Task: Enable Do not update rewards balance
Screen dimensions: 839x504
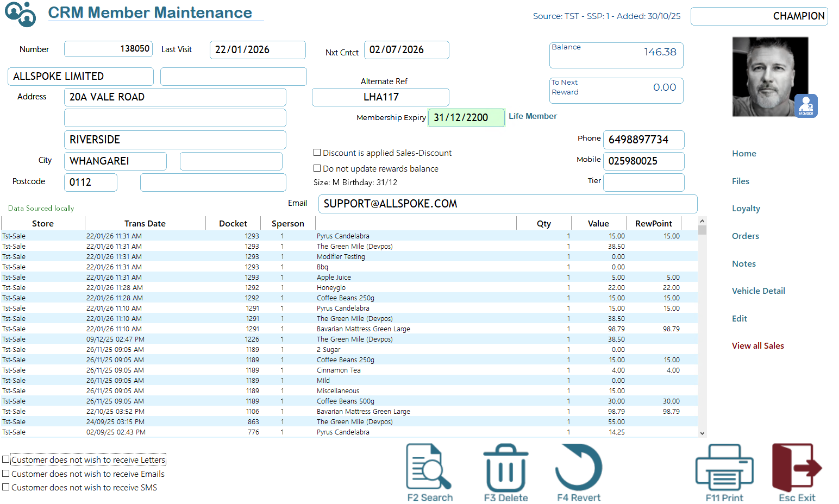Action: click(317, 168)
